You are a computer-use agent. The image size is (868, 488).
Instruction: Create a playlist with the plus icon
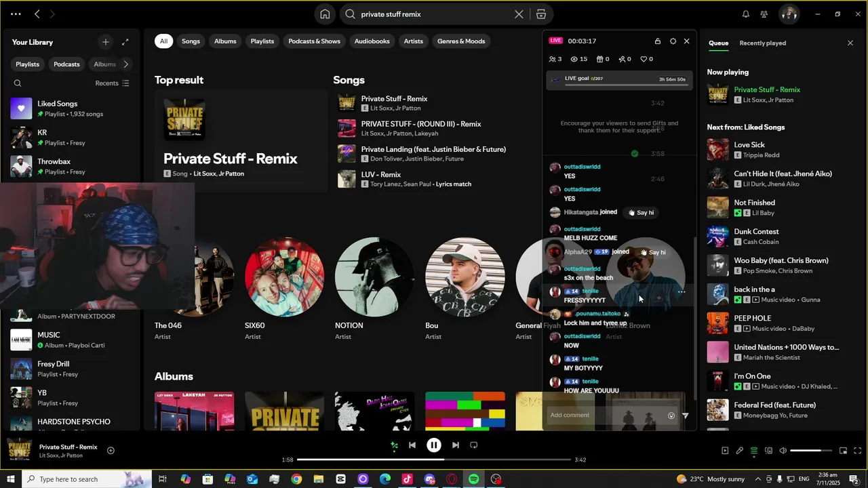(x=105, y=42)
